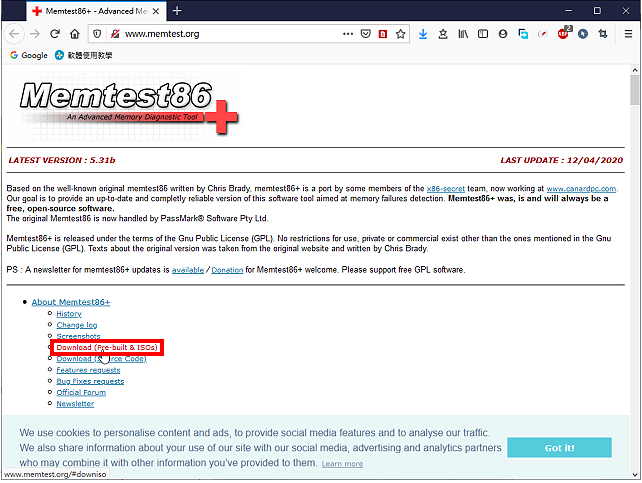
Task: Visit the www.canardpc.com link
Action: [x=581, y=189]
